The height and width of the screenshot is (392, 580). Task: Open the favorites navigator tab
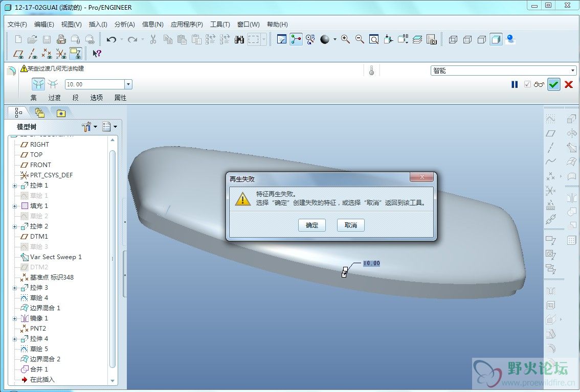click(61, 112)
